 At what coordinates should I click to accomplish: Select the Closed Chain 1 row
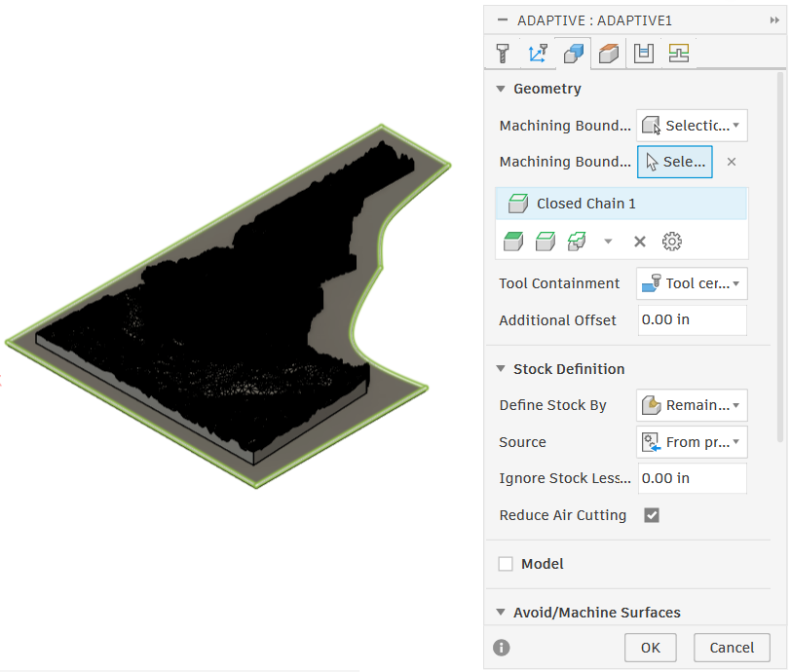621,204
